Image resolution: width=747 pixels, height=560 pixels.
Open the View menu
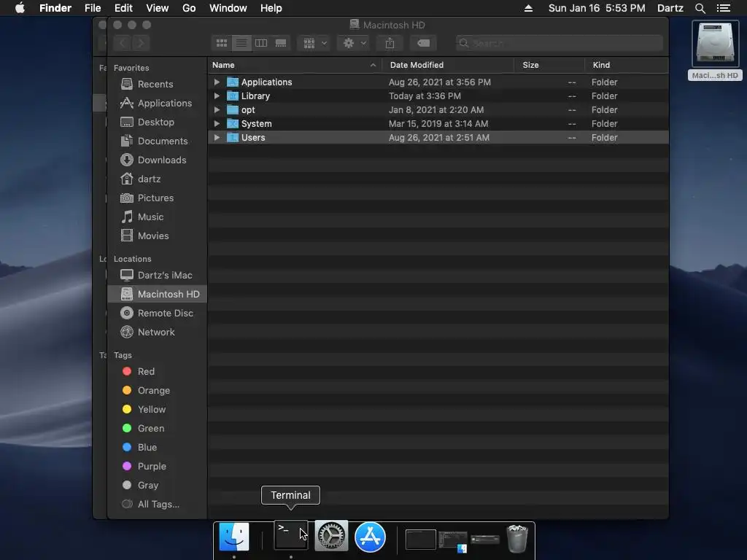(x=158, y=8)
